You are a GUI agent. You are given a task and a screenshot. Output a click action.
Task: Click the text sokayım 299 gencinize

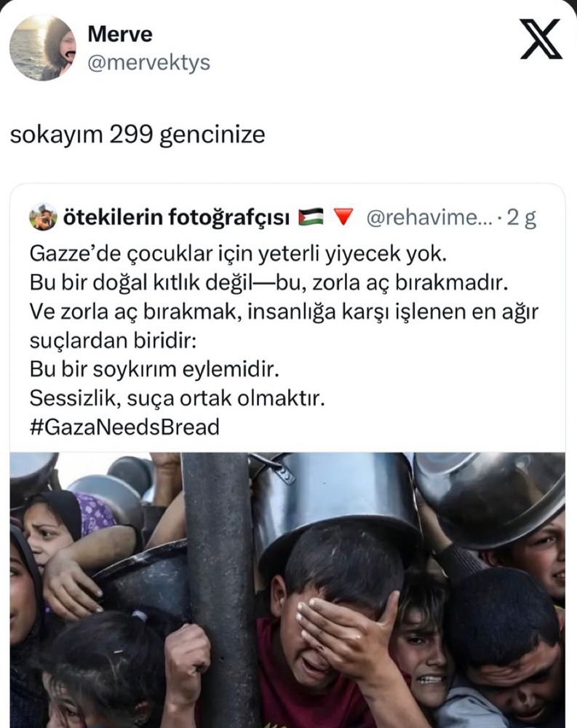pyautogui.click(x=138, y=135)
